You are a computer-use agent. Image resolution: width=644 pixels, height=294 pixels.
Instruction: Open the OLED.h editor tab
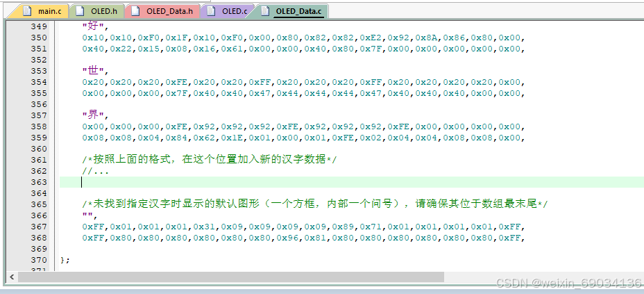(x=97, y=11)
